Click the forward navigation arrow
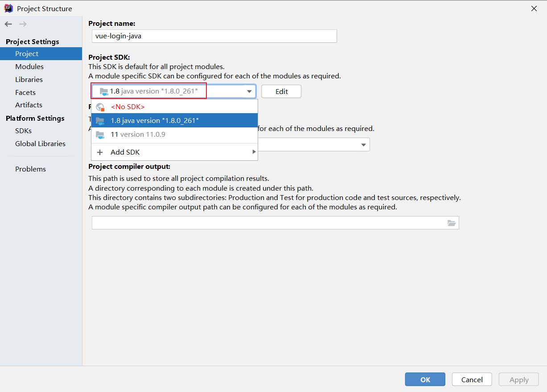Image resolution: width=547 pixels, height=392 pixels. pyautogui.click(x=23, y=24)
